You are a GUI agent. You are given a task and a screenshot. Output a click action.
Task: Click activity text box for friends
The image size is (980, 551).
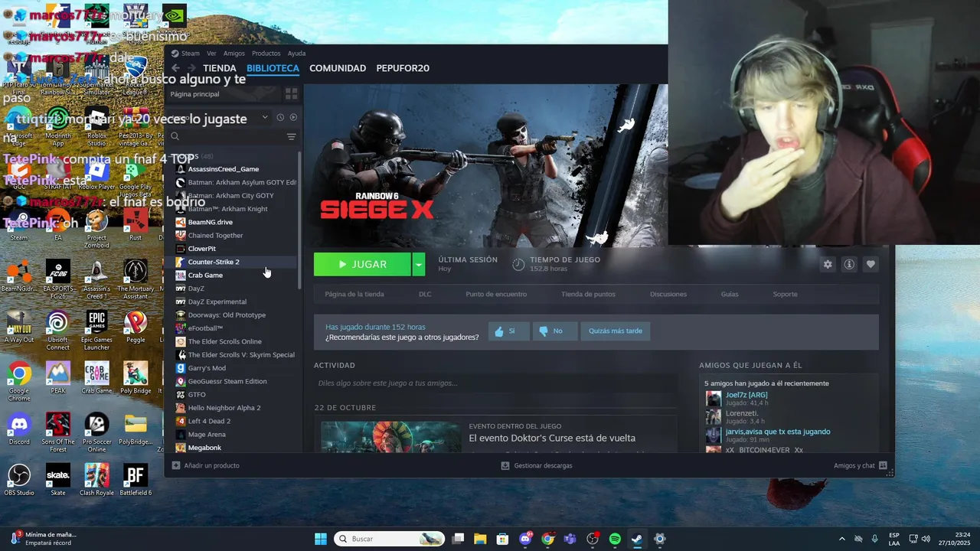[x=494, y=383]
